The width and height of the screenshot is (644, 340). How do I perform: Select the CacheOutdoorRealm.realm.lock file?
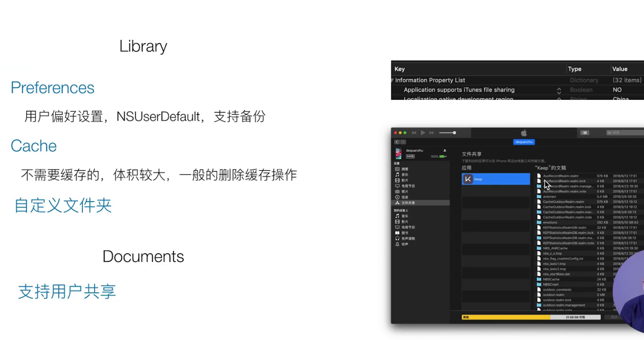[567, 207]
